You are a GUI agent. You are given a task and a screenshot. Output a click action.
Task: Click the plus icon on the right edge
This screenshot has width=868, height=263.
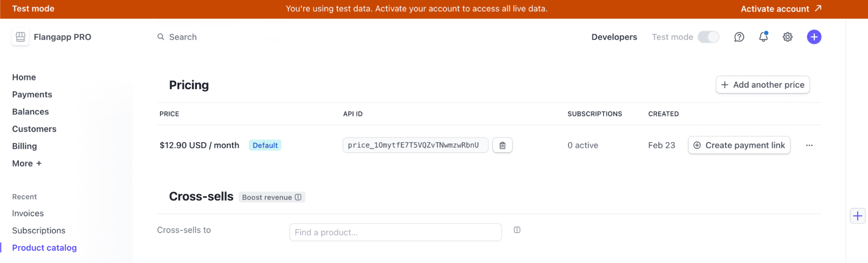click(x=858, y=216)
